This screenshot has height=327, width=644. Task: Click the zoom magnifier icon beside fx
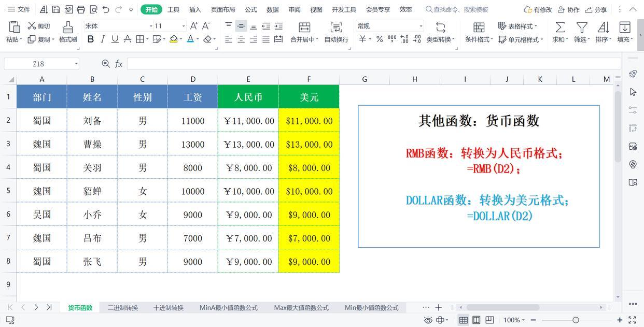pos(106,63)
